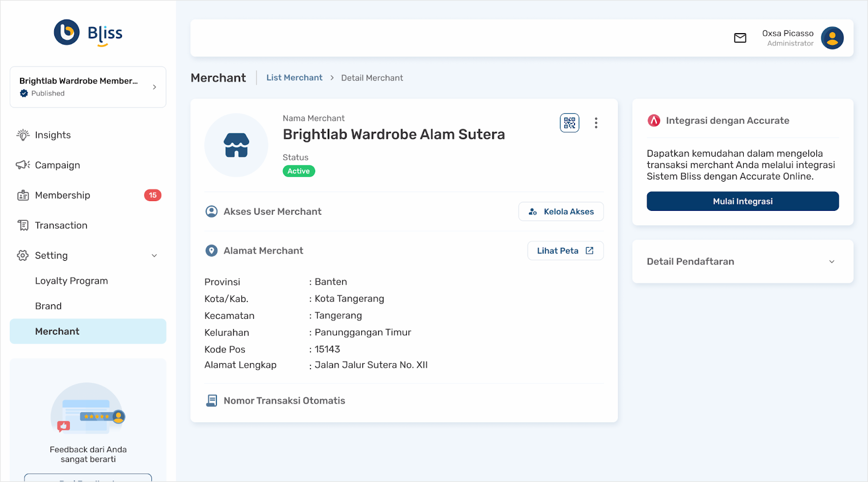Click the Panunggangan Timur value
The width and height of the screenshot is (868, 482).
(x=363, y=332)
